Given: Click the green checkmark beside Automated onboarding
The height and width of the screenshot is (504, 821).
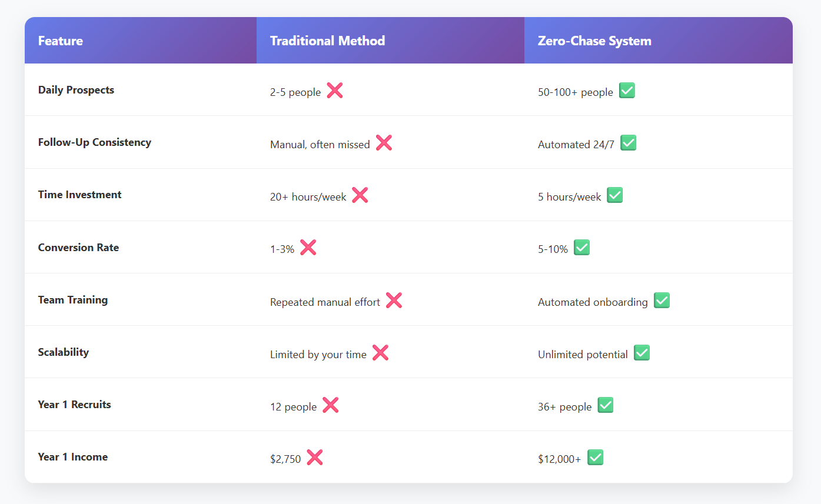Looking at the screenshot, I should coord(662,301).
